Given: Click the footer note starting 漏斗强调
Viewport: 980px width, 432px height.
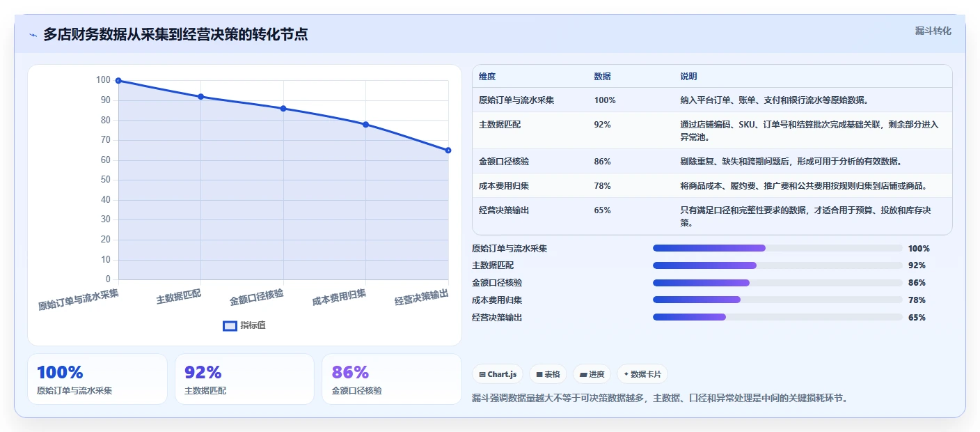Looking at the screenshot, I should tap(659, 398).
